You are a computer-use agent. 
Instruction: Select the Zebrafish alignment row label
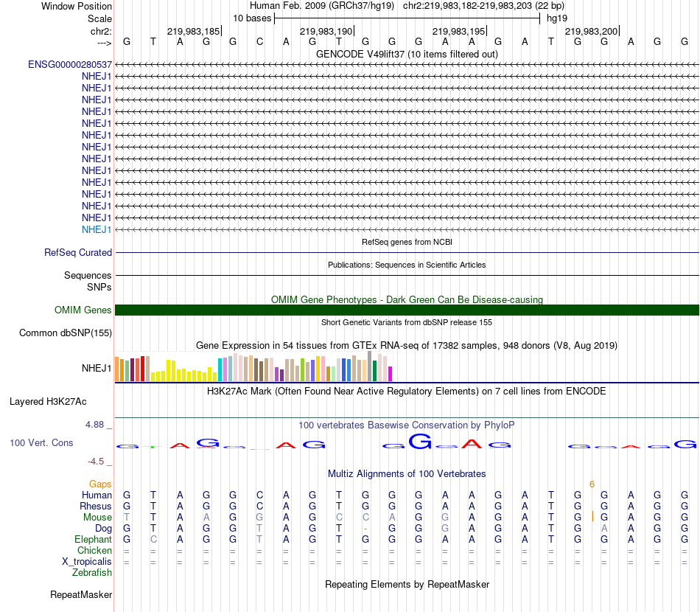pos(92,573)
